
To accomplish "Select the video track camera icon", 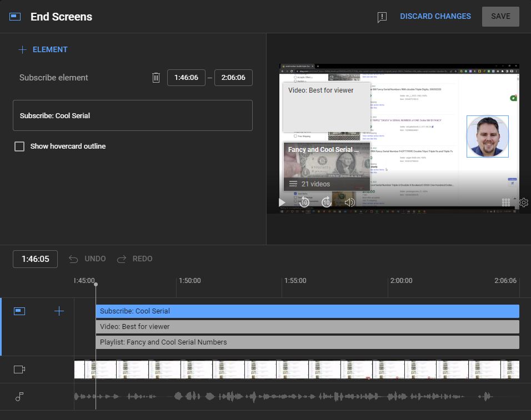I will (19, 369).
